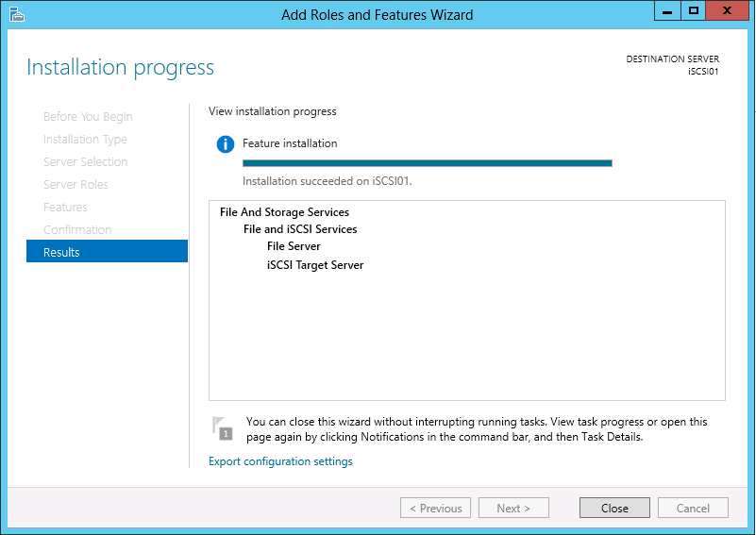Click the 'Installation succeeded on iSCSI01.' text
The height and width of the screenshot is (535, 756).
coord(328,181)
